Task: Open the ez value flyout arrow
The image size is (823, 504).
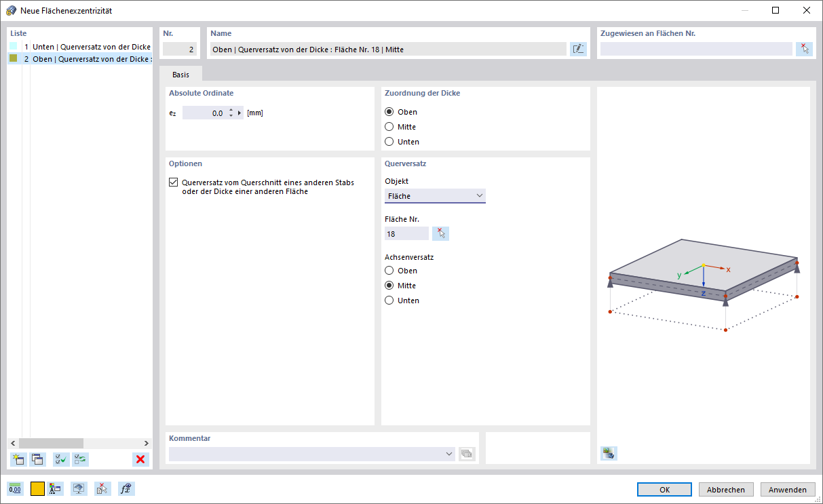Action: 240,113
